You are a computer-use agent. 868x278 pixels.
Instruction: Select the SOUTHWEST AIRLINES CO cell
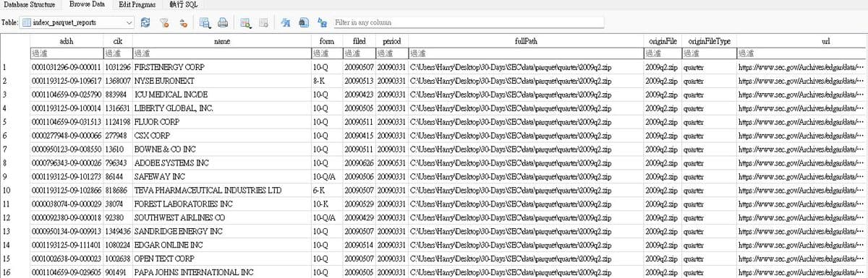[x=221, y=217]
